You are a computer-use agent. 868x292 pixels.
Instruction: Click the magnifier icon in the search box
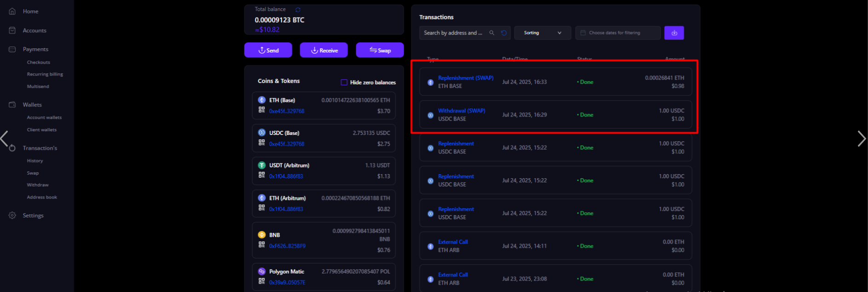coord(492,33)
